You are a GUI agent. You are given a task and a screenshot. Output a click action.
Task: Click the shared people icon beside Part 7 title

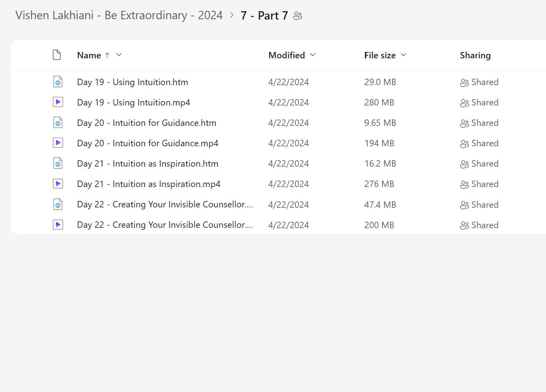298,16
